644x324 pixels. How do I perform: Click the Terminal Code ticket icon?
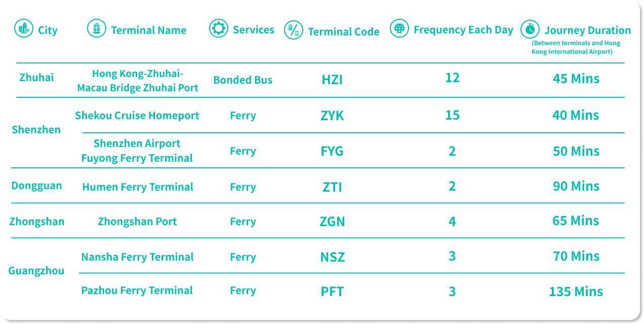[x=293, y=30]
